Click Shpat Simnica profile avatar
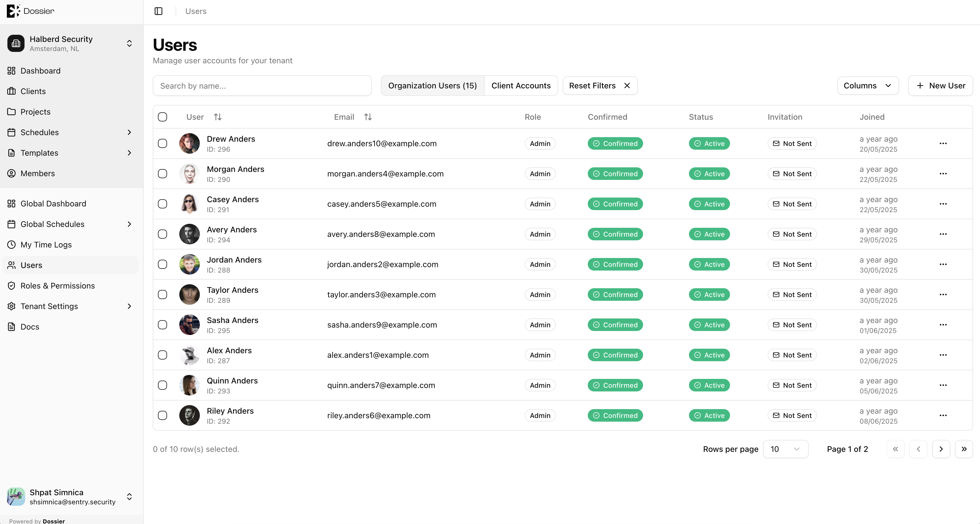Image resolution: width=980 pixels, height=524 pixels. 16,497
